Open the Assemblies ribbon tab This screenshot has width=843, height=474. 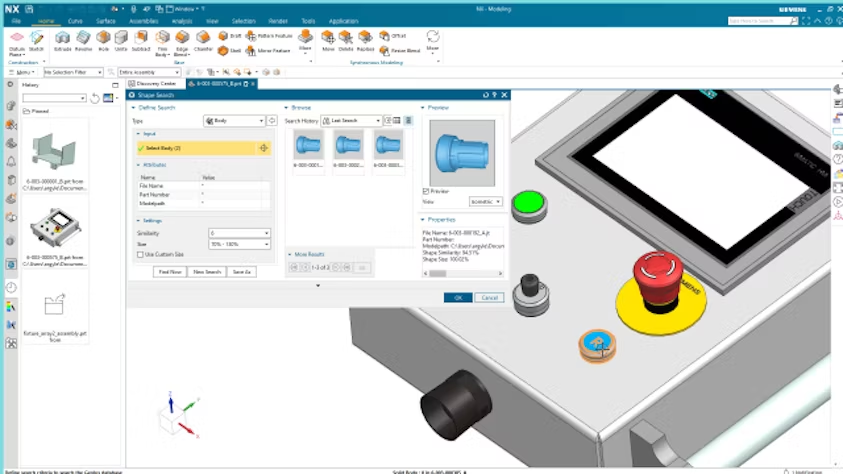(x=143, y=20)
